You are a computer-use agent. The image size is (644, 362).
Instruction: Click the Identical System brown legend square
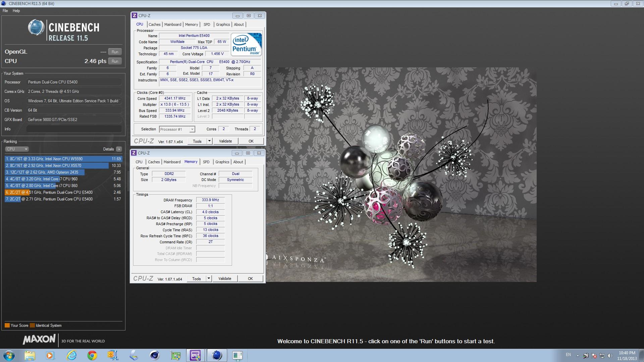point(32,325)
